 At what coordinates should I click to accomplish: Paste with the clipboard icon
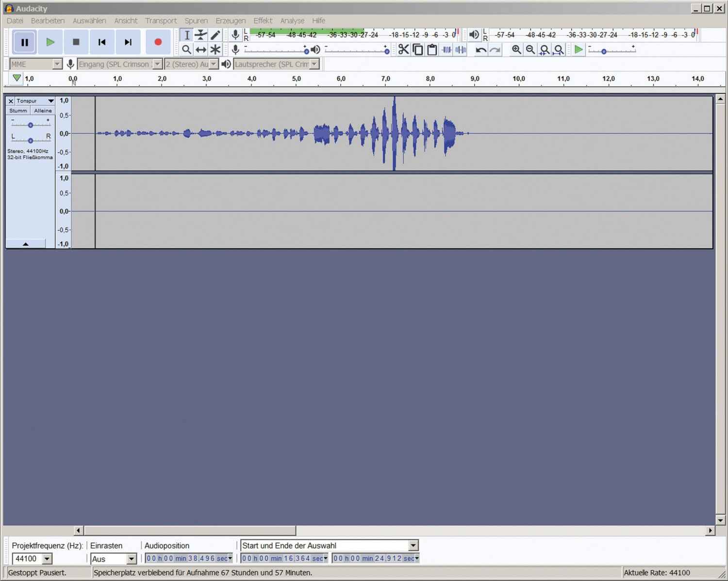pyautogui.click(x=431, y=49)
